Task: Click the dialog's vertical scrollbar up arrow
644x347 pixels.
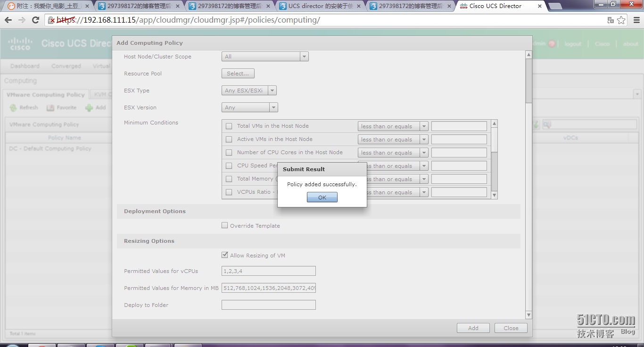Action: pos(528,55)
